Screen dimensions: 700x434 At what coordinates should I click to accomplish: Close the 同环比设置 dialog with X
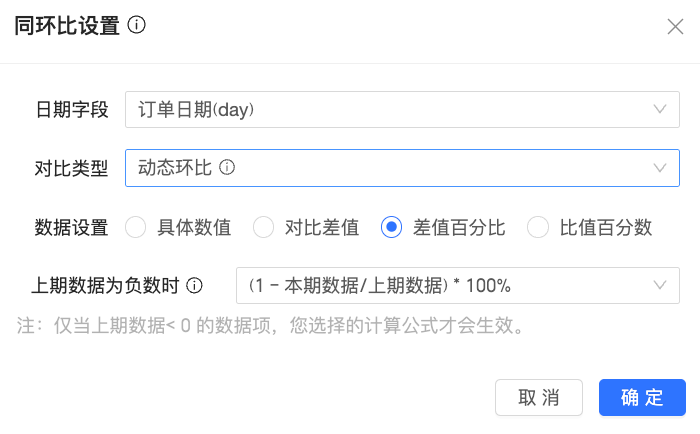675,26
